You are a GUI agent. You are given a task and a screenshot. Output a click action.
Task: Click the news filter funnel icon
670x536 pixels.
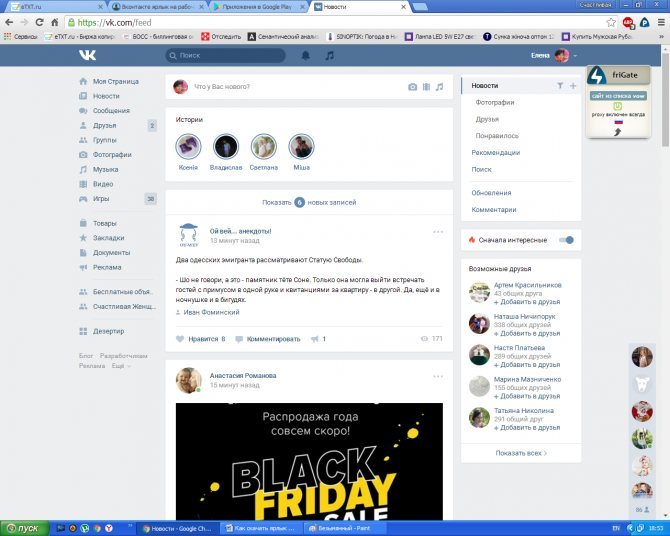560,85
